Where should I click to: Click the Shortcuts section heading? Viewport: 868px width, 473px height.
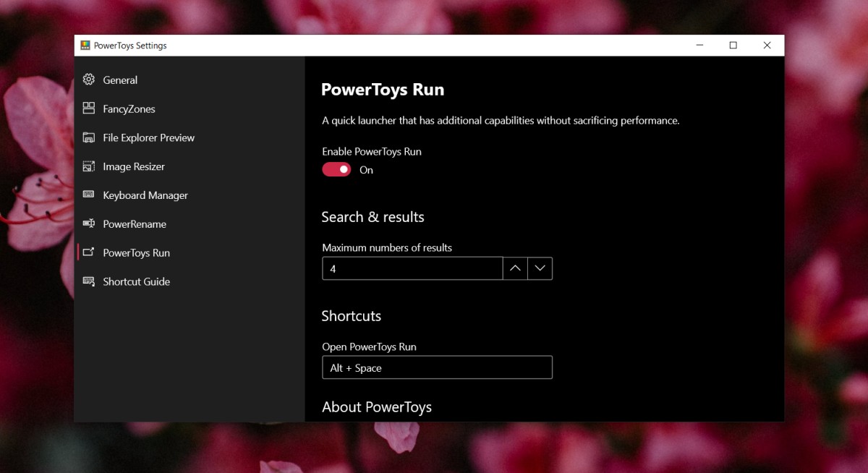351,316
